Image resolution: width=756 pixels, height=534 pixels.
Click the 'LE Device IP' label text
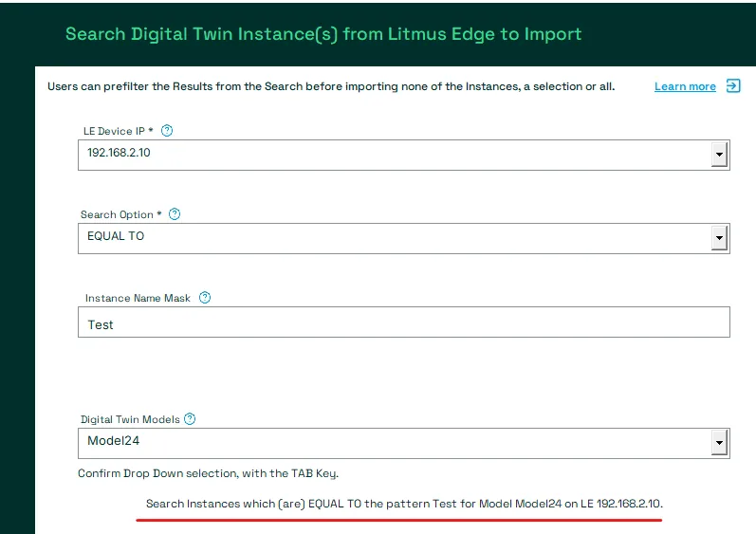pos(119,131)
